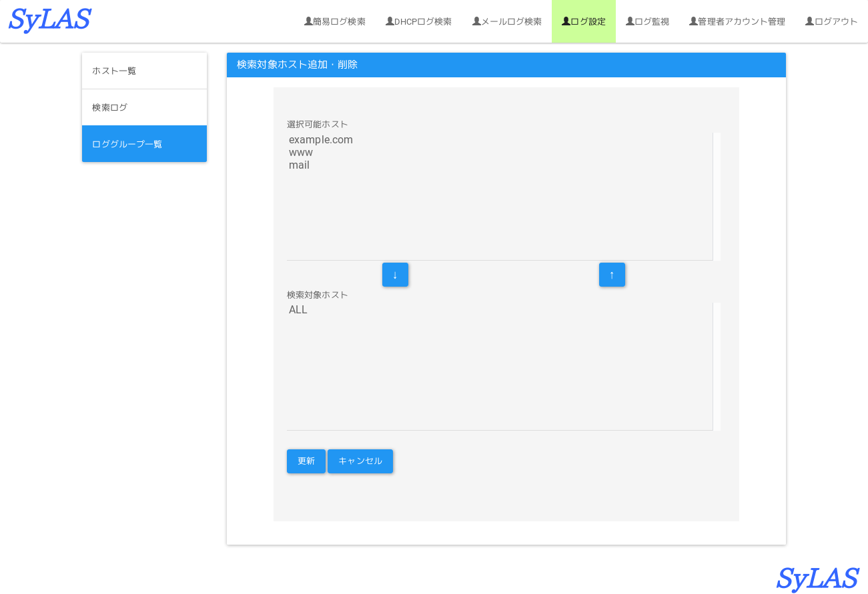Click the scrollbar of the 検索対象ホスト list
The height and width of the screenshot is (594, 868).
pyautogui.click(x=717, y=367)
